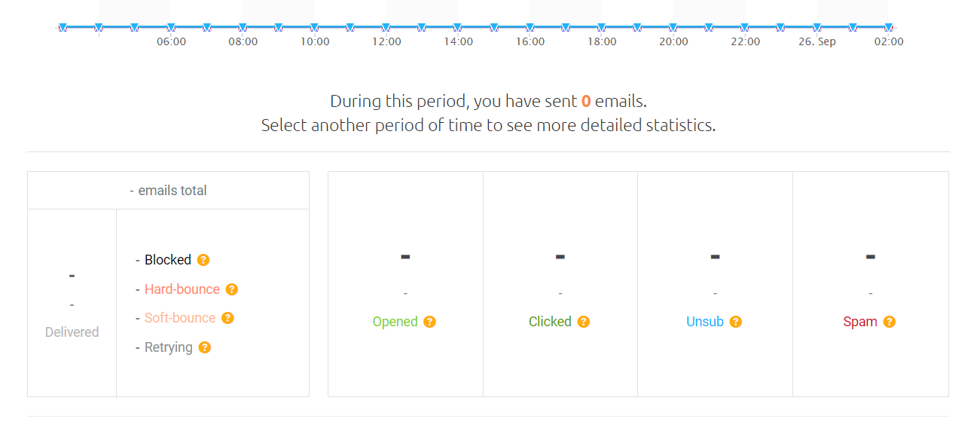980x434 pixels.
Task: Click the help icon next to Blocked
Action: pyautogui.click(x=203, y=260)
